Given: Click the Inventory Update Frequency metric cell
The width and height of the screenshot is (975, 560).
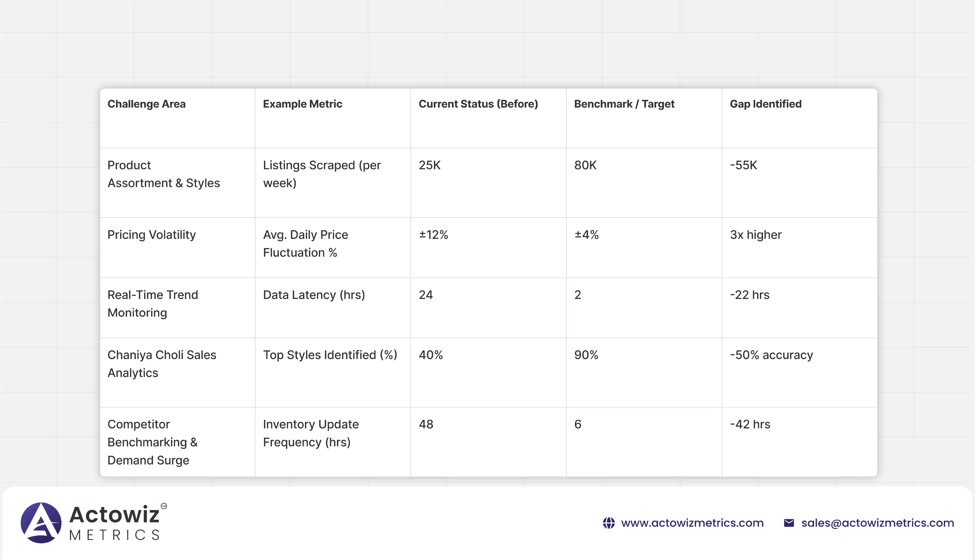Looking at the screenshot, I should click(x=310, y=433).
